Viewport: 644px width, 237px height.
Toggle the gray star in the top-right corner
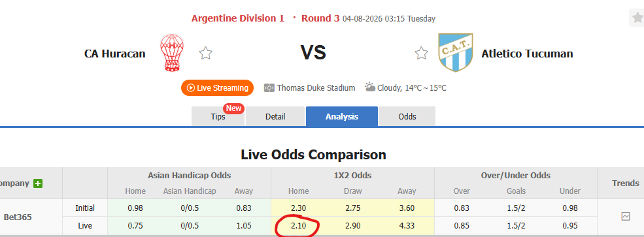[637, 18]
